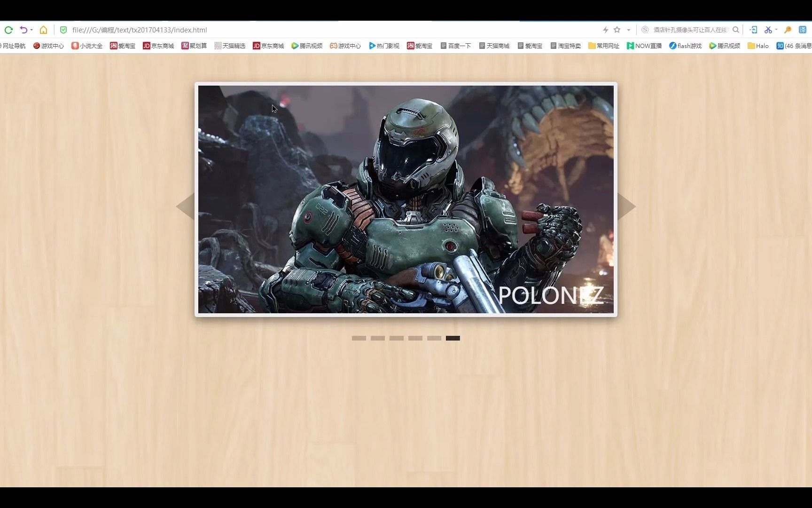The height and width of the screenshot is (508, 812).
Task: Expand the Halo bookmarks folder
Action: point(758,46)
